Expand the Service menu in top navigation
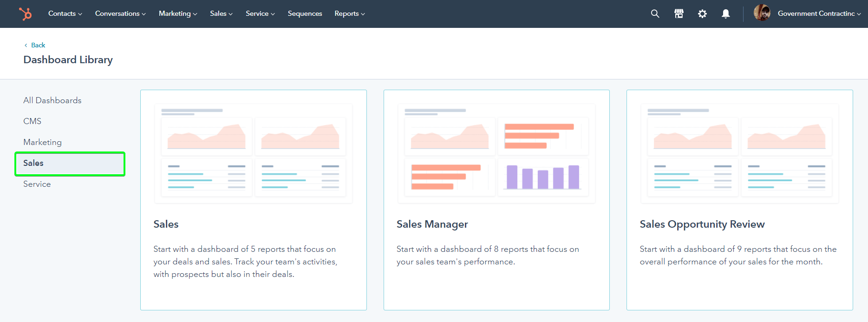The height and width of the screenshot is (322, 868). [260, 14]
